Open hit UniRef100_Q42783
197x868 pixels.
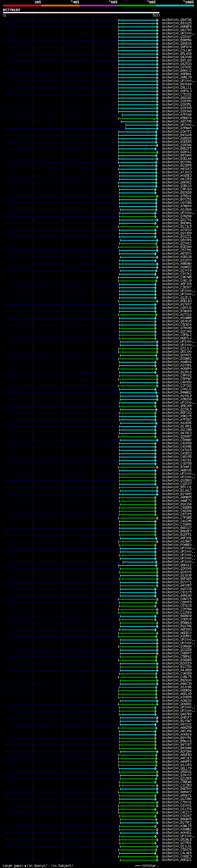click(177, 30)
